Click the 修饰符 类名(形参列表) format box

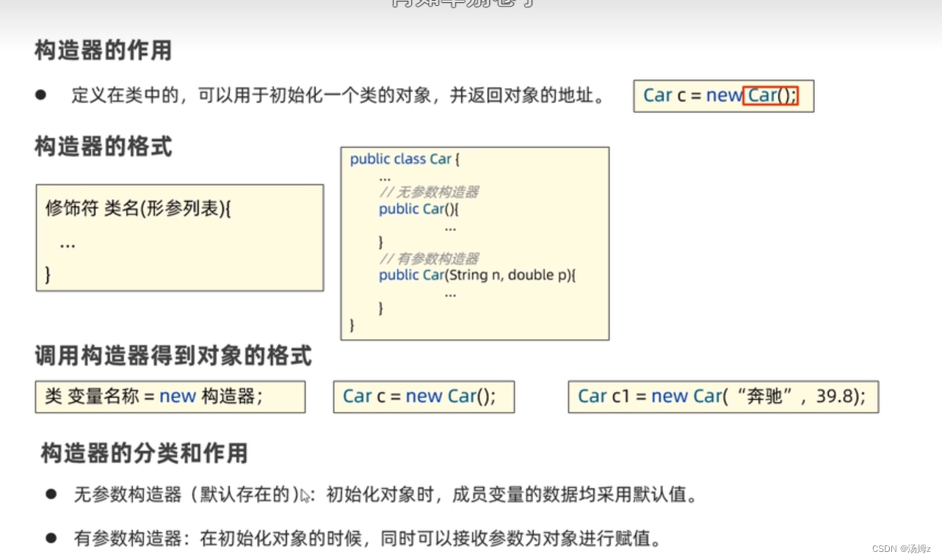tap(179, 236)
